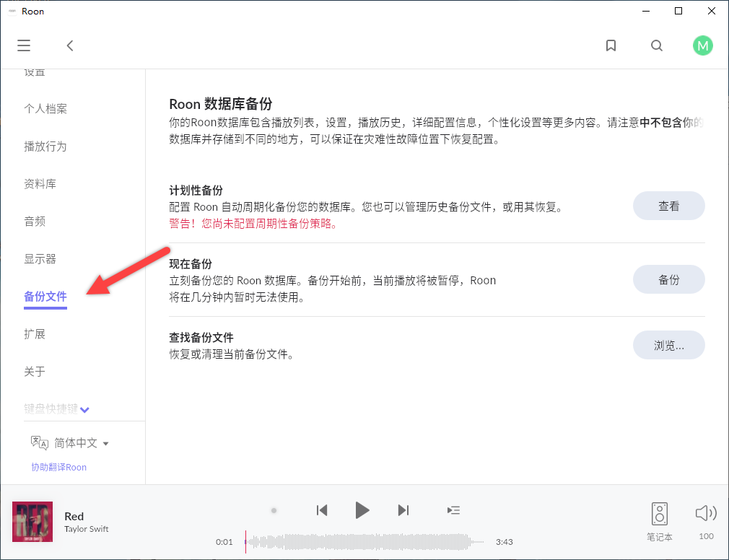Open the hamburger navigation menu
This screenshot has width=729, height=560.
point(24,45)
